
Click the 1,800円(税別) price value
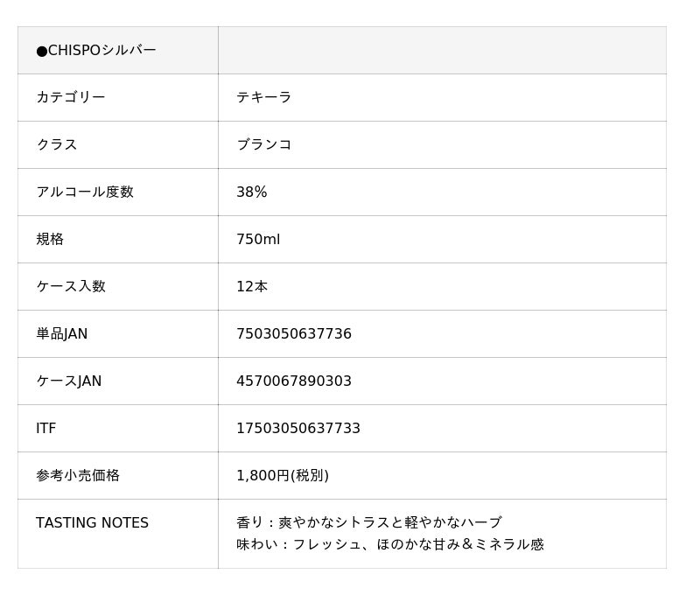(283, 476)
